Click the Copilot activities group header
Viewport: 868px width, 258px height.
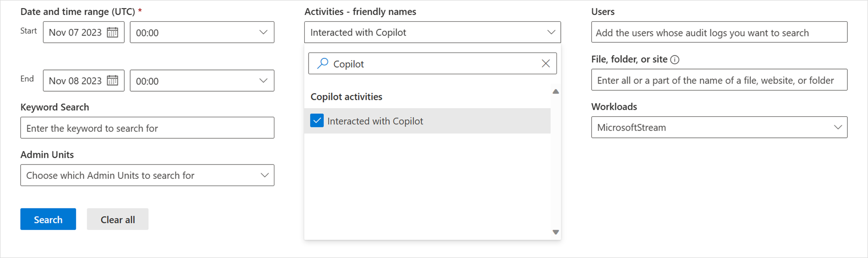pos(346,96)
